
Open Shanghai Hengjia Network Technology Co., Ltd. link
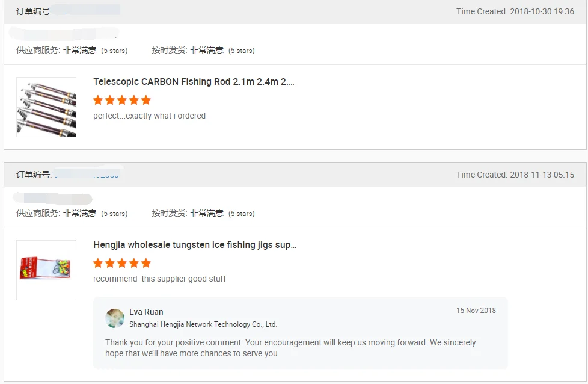[x=203, y=324]
